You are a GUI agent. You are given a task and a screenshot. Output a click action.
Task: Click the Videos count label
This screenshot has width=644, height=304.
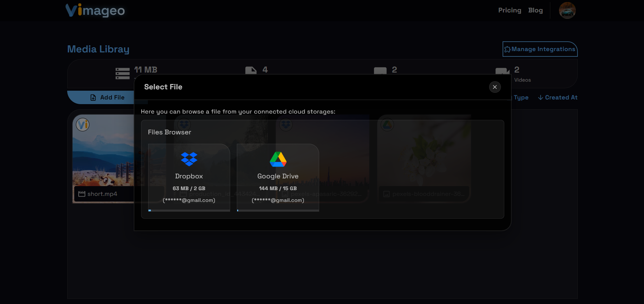pyautogui.click(x=522, y=80)
